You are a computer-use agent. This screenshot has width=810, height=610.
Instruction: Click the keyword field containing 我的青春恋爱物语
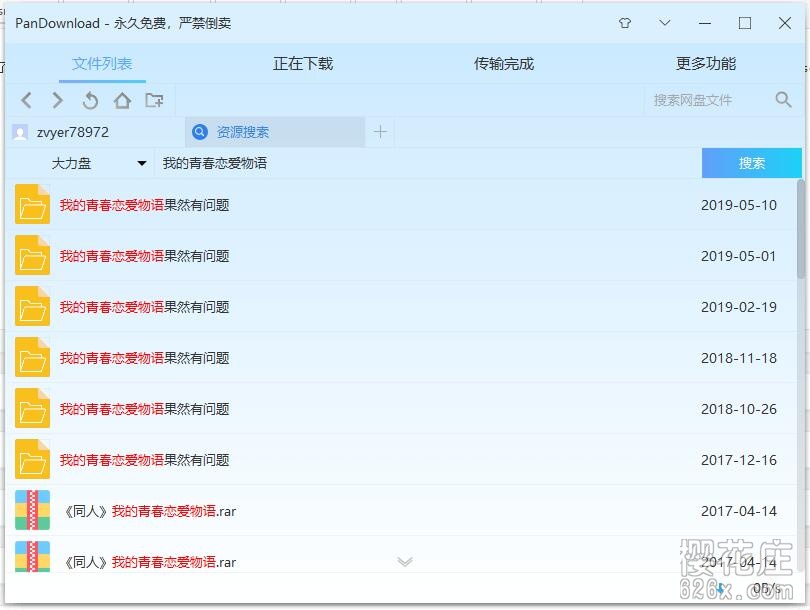(x=428, y=164)
